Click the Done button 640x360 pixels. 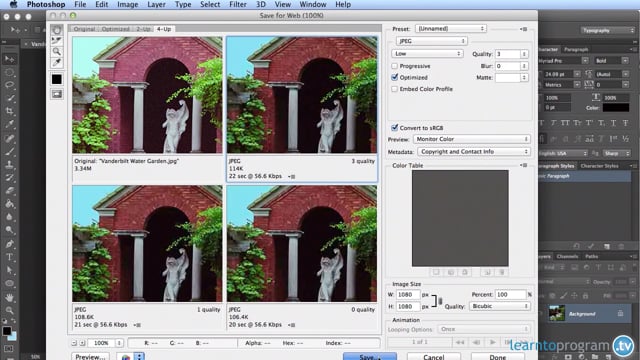pos(498,357)
